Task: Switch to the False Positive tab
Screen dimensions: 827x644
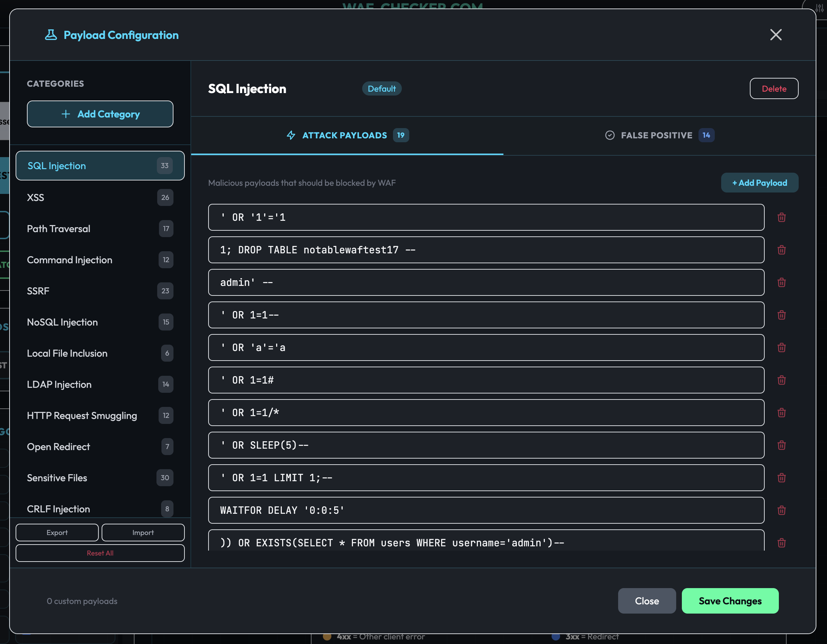Action: click(659, 136)
